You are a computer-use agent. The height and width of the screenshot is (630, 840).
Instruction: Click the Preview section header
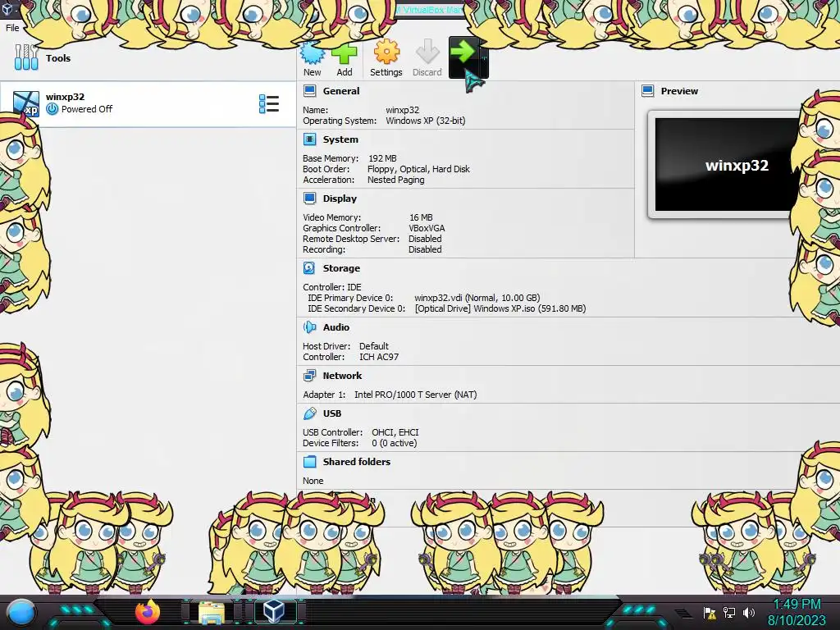(679, 91)
